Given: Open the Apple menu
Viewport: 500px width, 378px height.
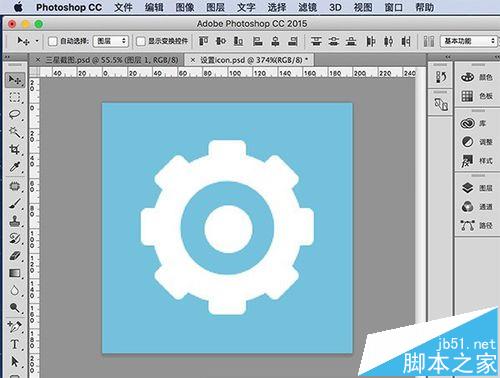Looking at the screenshot, I should 19,7.
